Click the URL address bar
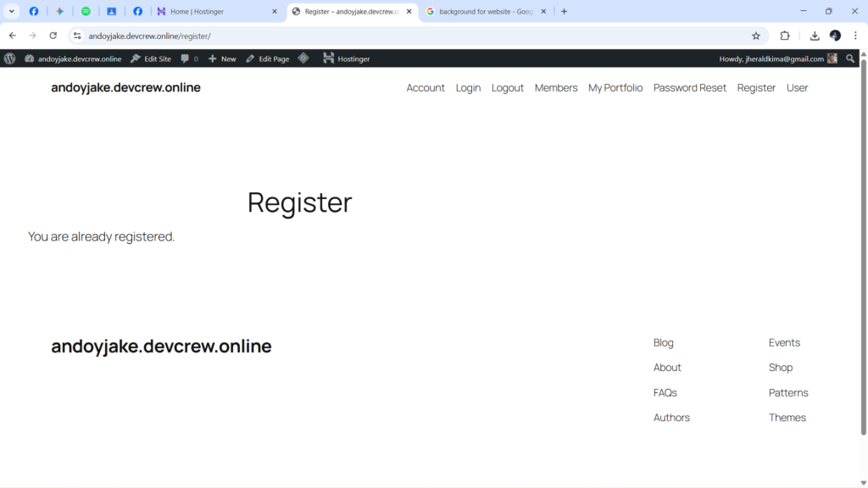868x488 pixels. point(407,36)
